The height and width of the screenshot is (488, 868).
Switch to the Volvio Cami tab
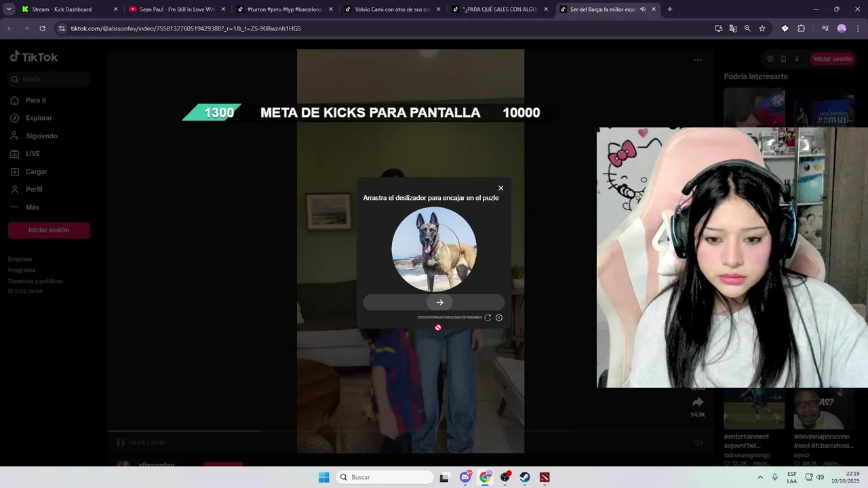pyautogui.click(x=392, y=9)
